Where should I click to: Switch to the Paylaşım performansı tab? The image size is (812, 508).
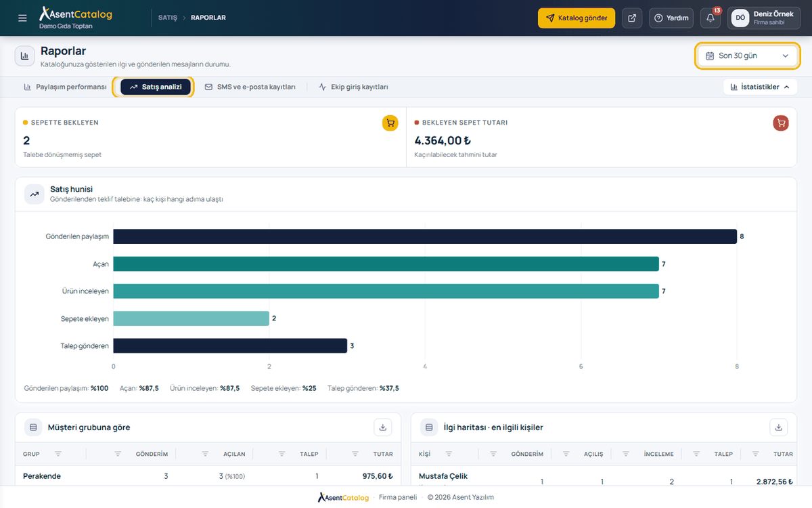tap(65, 87)
